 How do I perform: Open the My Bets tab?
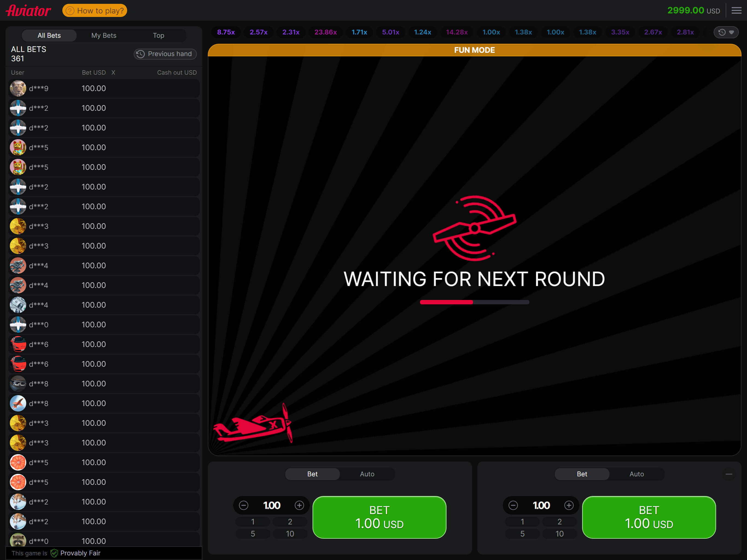point(104,36)
